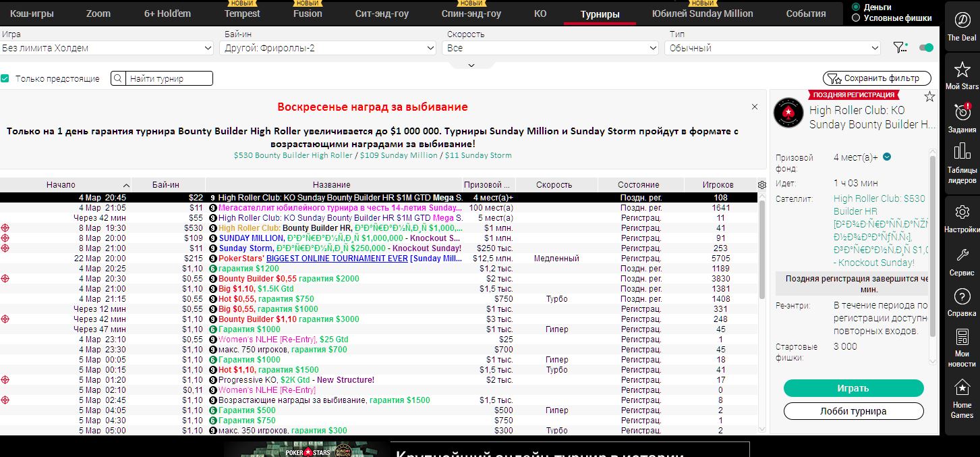Click tournament list vertical scrollbar

tap(762, 250)
